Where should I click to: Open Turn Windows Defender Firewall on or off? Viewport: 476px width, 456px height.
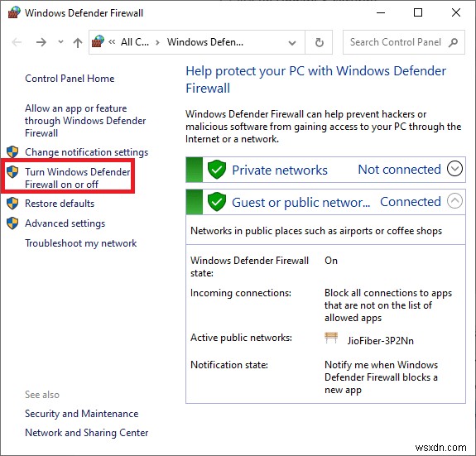(x=78, y=178)
